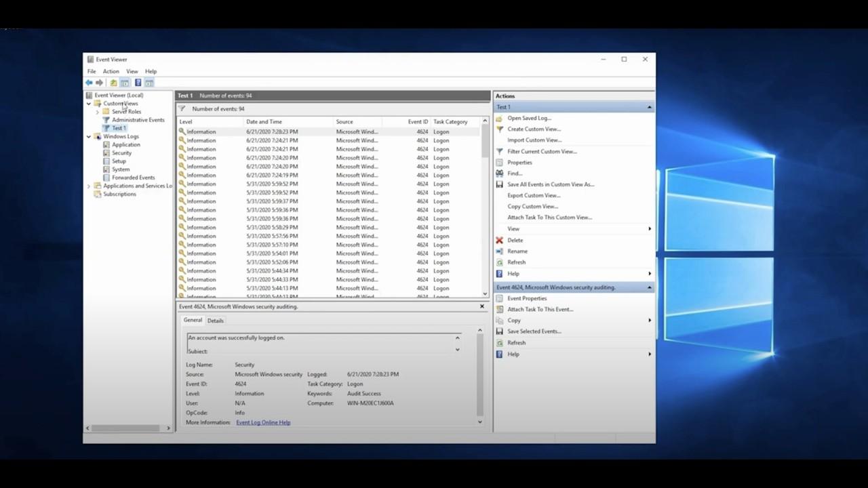Collapse the Custom Views tree node

tap(89, 104)
